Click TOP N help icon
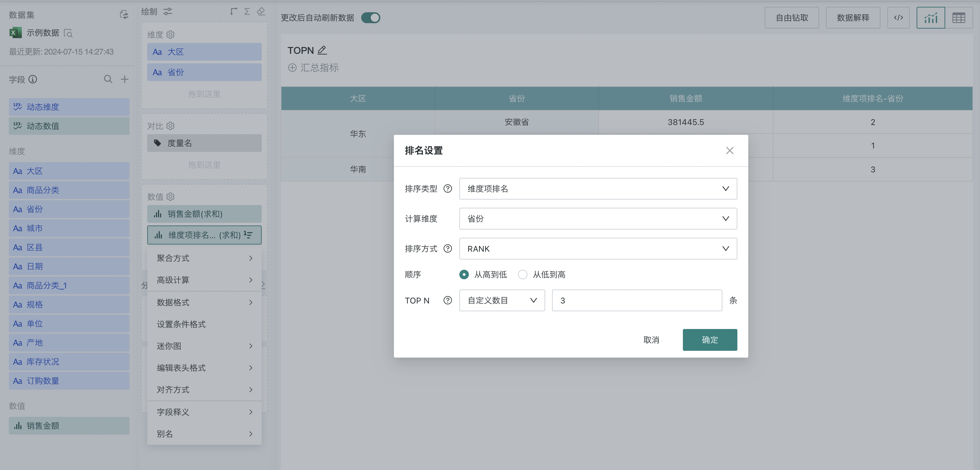 [448, 300]
